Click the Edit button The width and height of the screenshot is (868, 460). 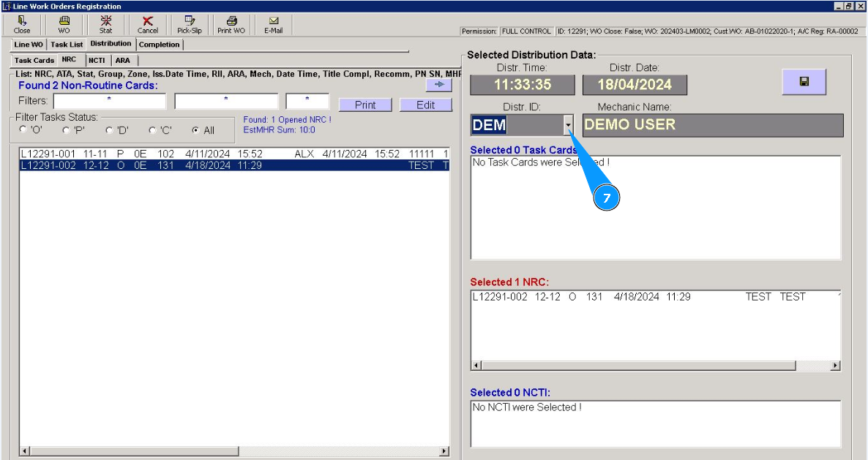click(426, 105)
